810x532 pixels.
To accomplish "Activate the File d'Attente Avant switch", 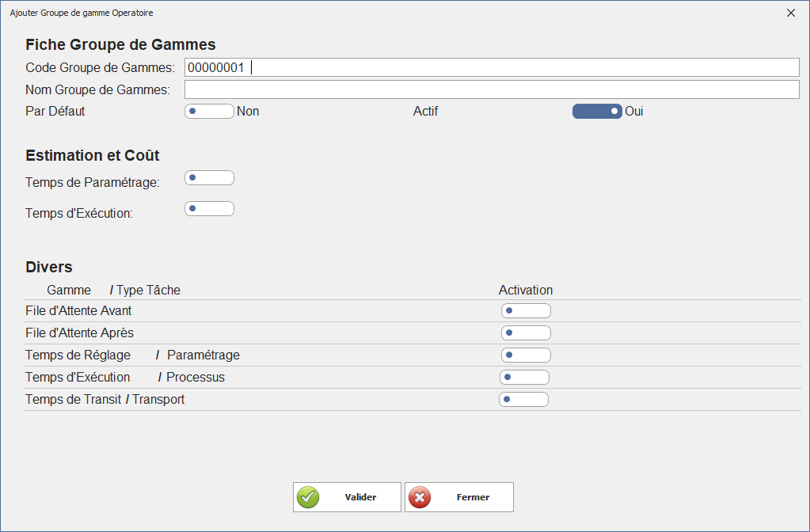I will pyautogui.click(x=526, y=311).
